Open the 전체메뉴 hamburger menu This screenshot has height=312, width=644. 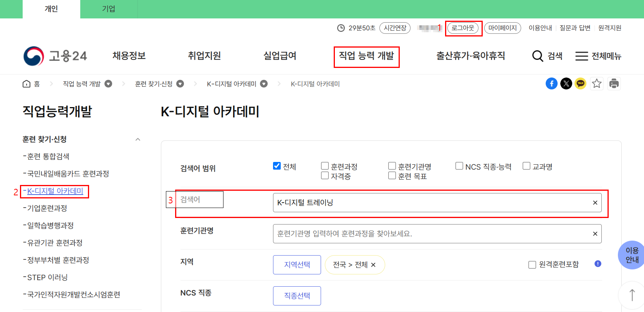(x=598, y=56)
